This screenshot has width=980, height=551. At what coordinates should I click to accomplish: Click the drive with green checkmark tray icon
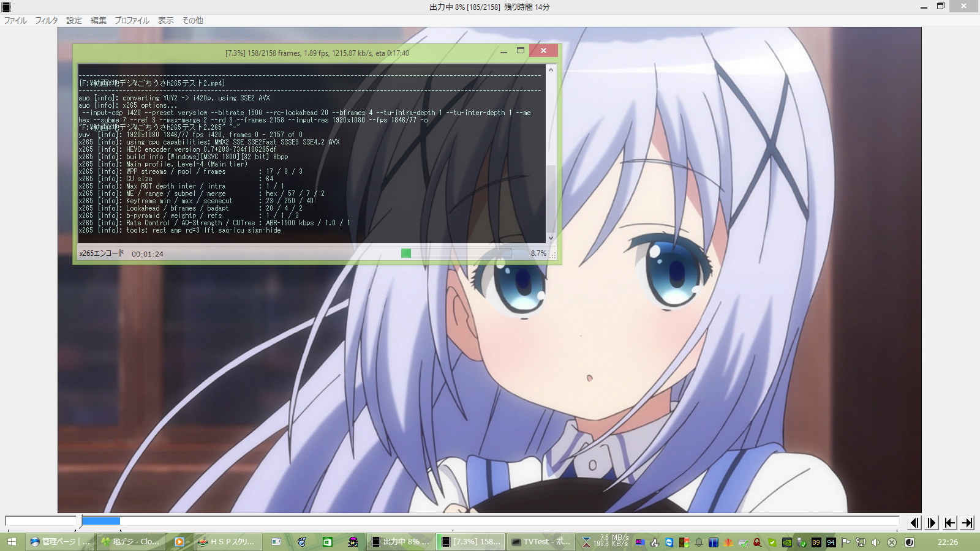tap(742, 542)
